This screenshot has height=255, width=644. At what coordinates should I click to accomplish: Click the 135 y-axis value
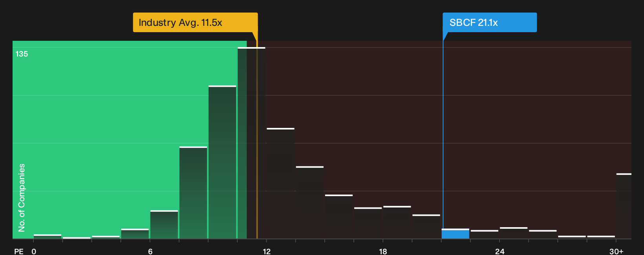point(22,54)
